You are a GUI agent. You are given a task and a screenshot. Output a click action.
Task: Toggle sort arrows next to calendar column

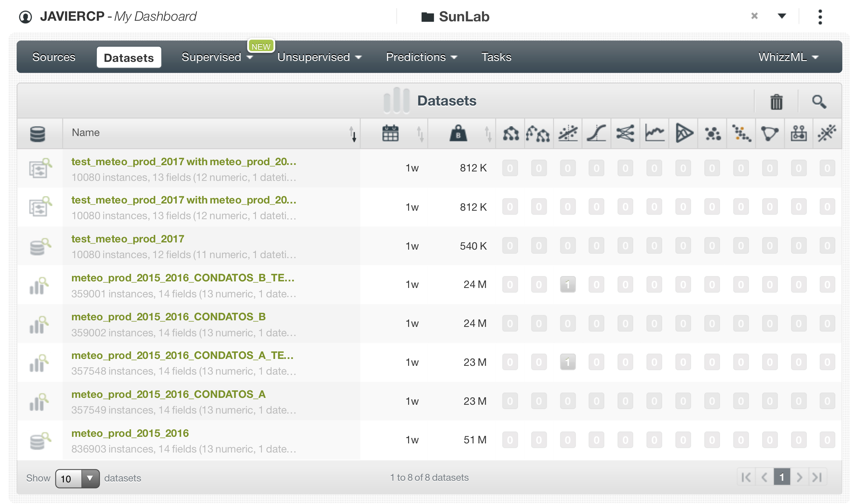420,134
